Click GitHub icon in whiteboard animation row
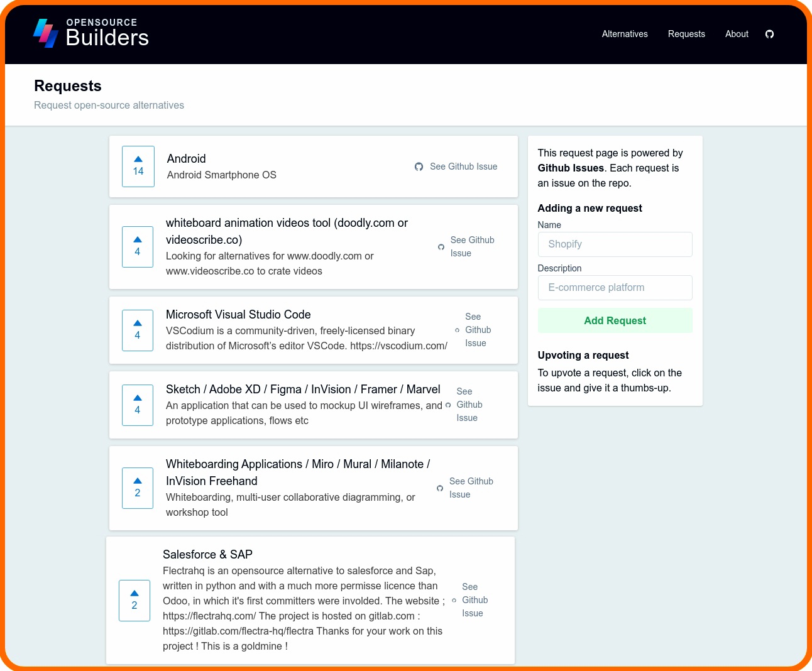Viewport: 812px width, 671px height. [441, 247]
